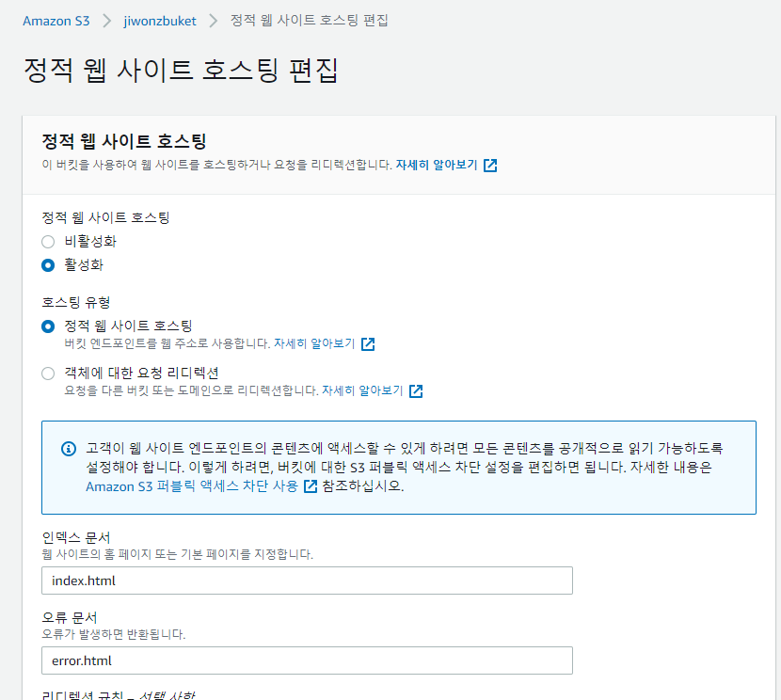This screenshot has height=700, width=781.
Task: Select 활성화 radio button
Action: pyautogui.click(x=48, y=265)
